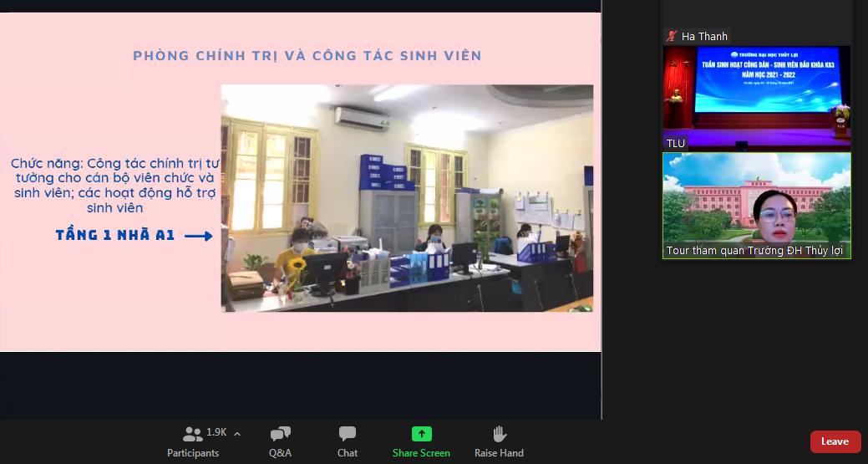Click the 1.9K participant count
Image resolution: width=868 pixels, height=464 pixels.
(216, 432)
